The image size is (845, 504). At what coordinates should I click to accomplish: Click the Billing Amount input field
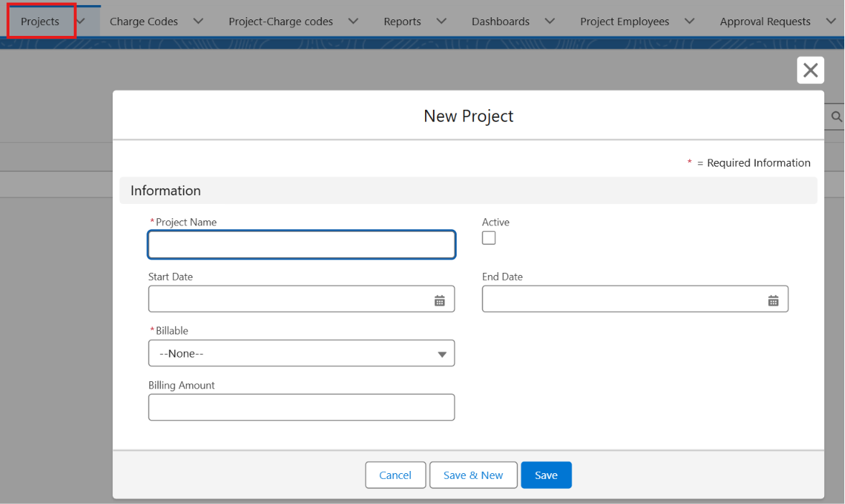click(302, 407)
